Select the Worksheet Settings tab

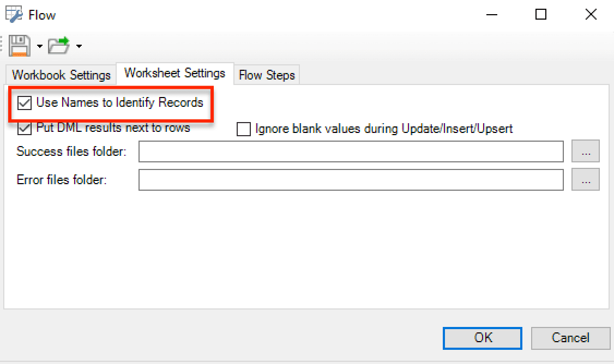click(174, 73)
